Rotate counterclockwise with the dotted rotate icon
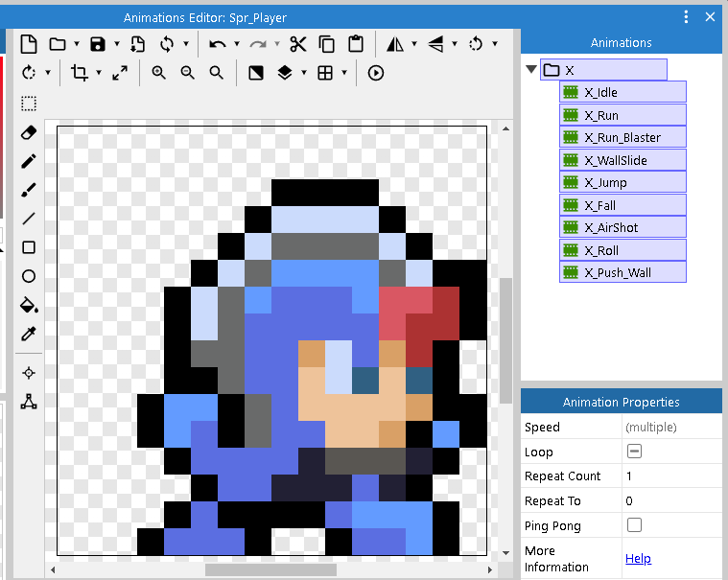Viewport: 728px width, 580px height. tap(476, 44)
